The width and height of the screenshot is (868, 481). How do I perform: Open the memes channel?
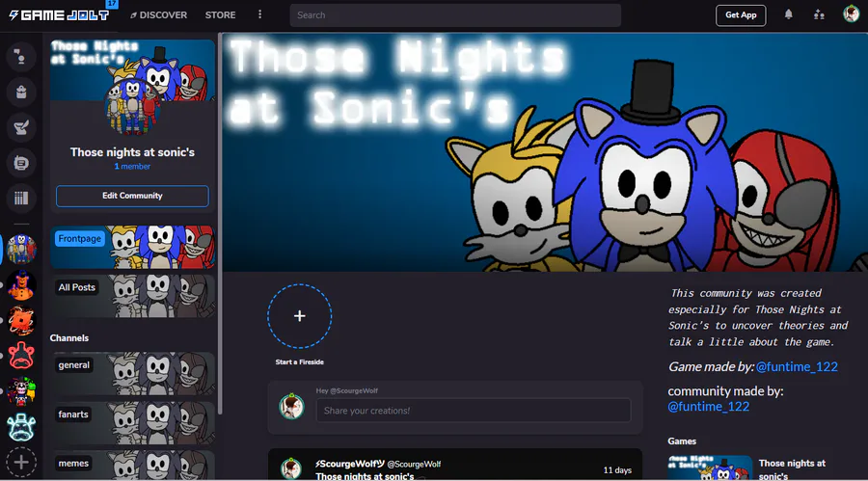coord(132,466)
